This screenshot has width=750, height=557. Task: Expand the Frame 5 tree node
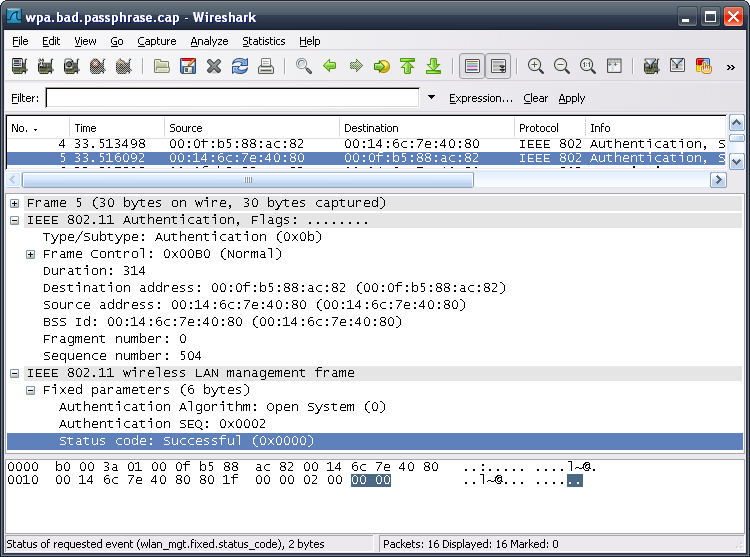click(x=15, y=203)
